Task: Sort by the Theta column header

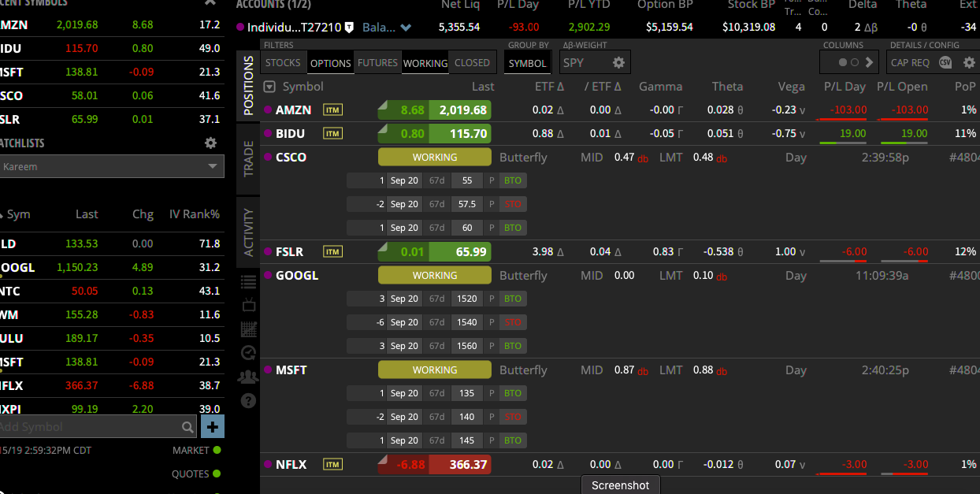Action: click(x=727, y=87)
